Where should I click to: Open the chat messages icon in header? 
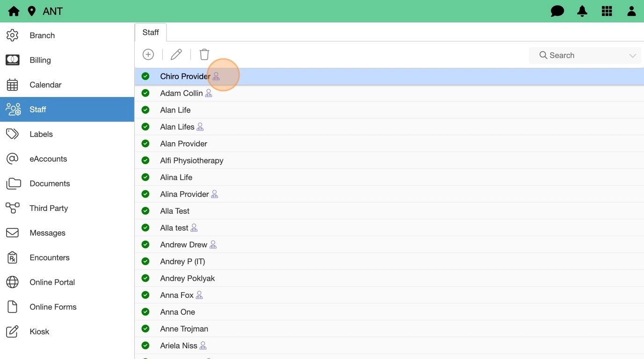coord(557,11)
